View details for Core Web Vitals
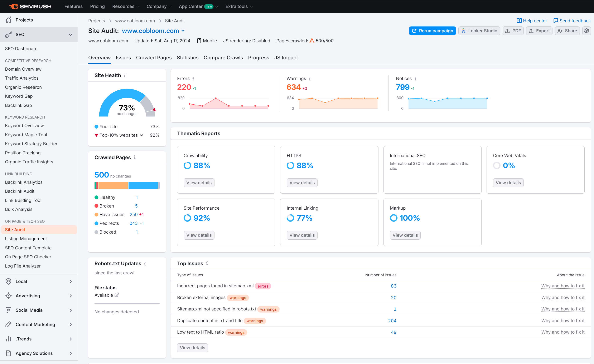Viewport: 594px width, 364px height. point(508,183)
